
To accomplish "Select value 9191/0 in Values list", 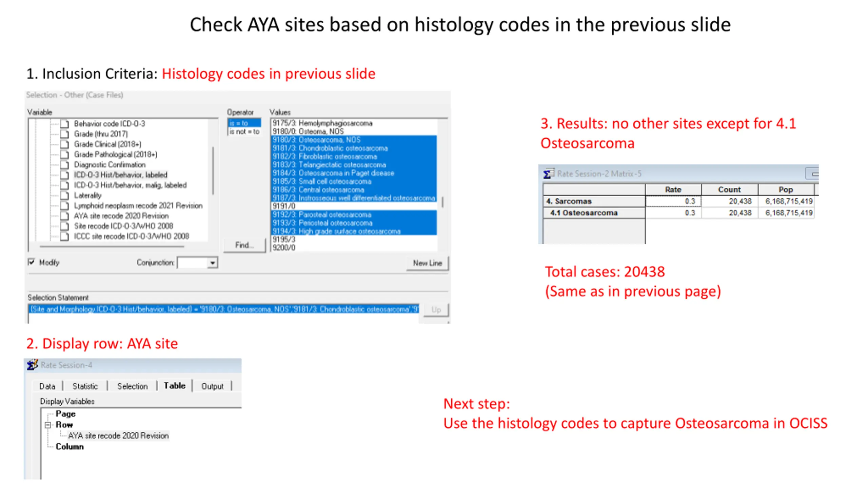I will tap(354, 206).
